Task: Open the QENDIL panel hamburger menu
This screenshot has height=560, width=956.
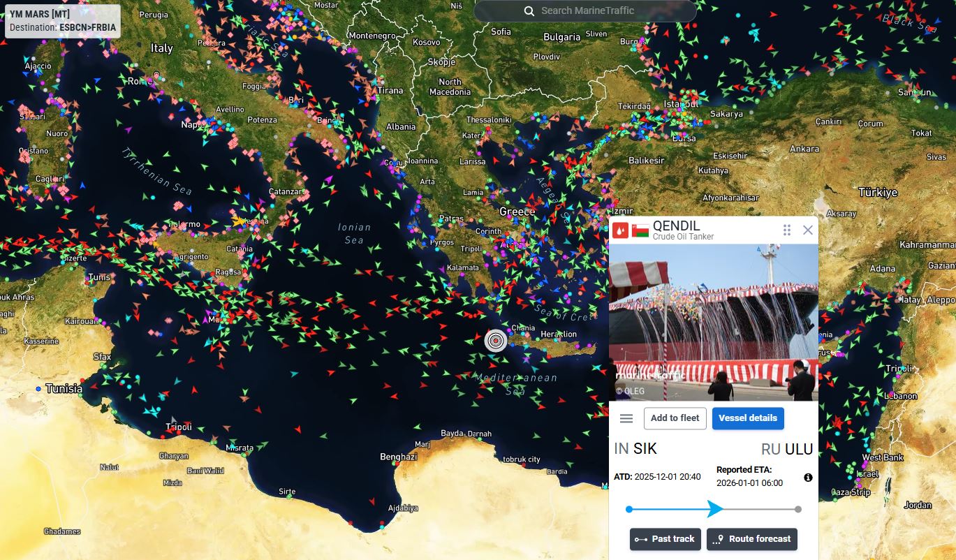Action: 626,418
